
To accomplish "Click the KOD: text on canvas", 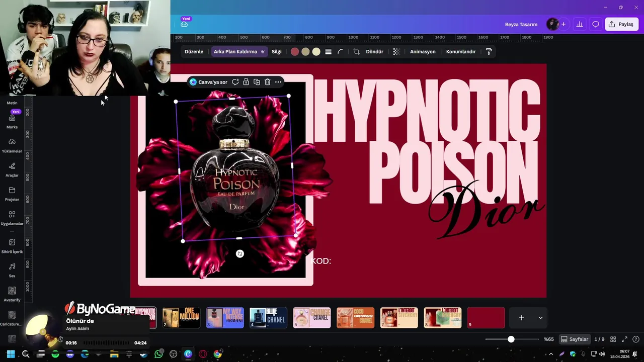I will (321, 261).
